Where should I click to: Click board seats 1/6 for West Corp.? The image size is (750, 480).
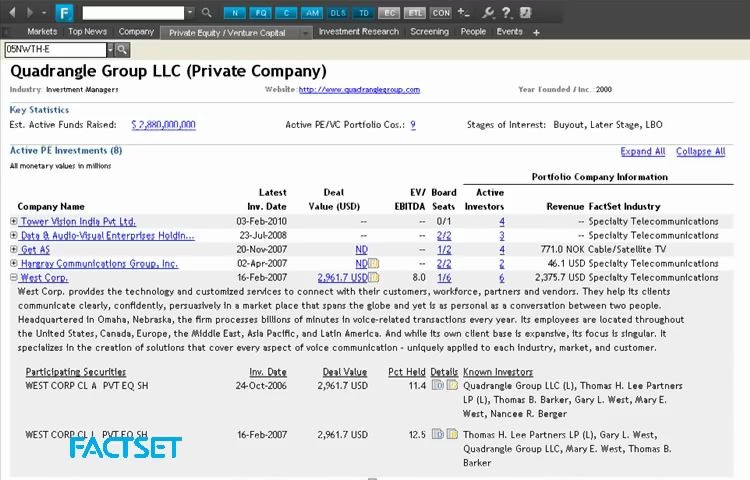444,278
